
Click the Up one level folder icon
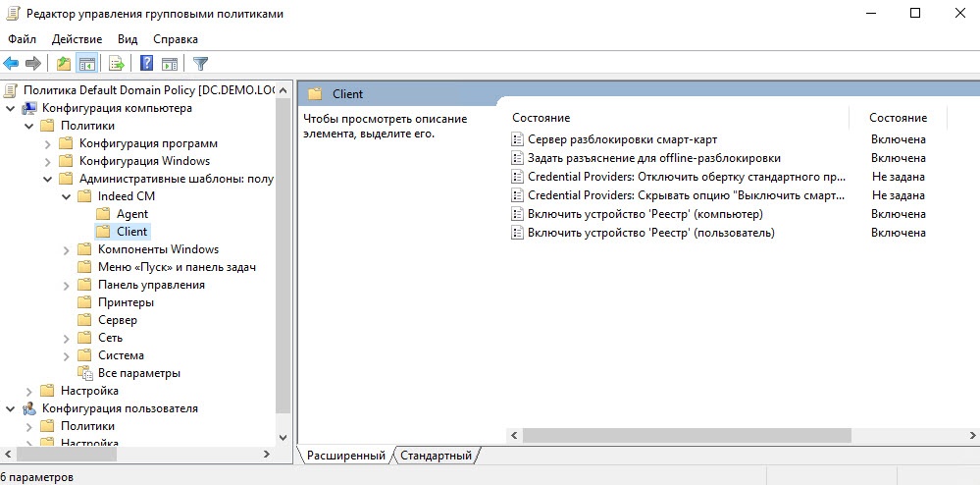tap(64, 64)
